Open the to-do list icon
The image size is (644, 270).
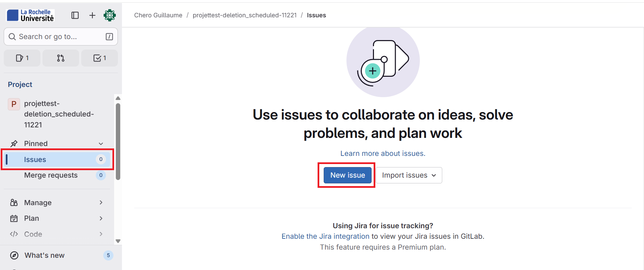click(100, 58)
